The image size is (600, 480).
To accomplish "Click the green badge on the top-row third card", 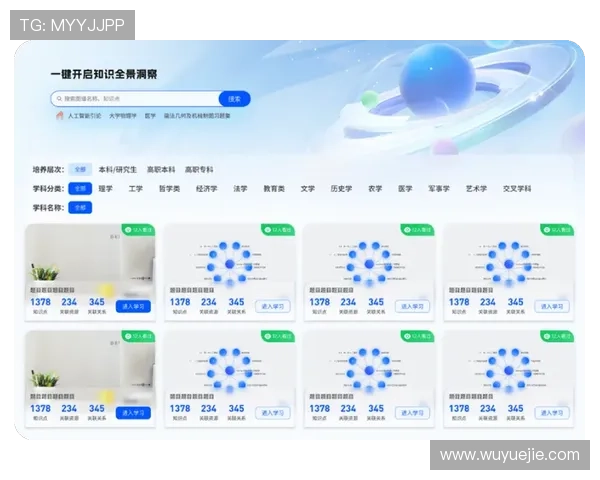I will pos(418,230).
